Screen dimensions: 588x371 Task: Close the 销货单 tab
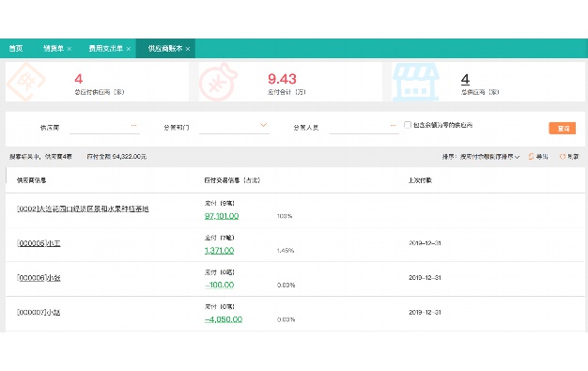click(x=70, y=49)
